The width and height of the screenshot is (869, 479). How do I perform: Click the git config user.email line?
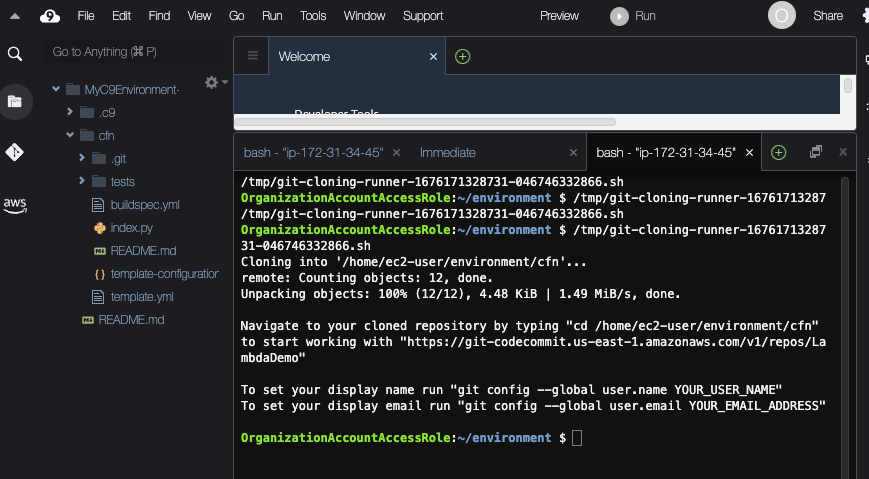tap(533, 406)
